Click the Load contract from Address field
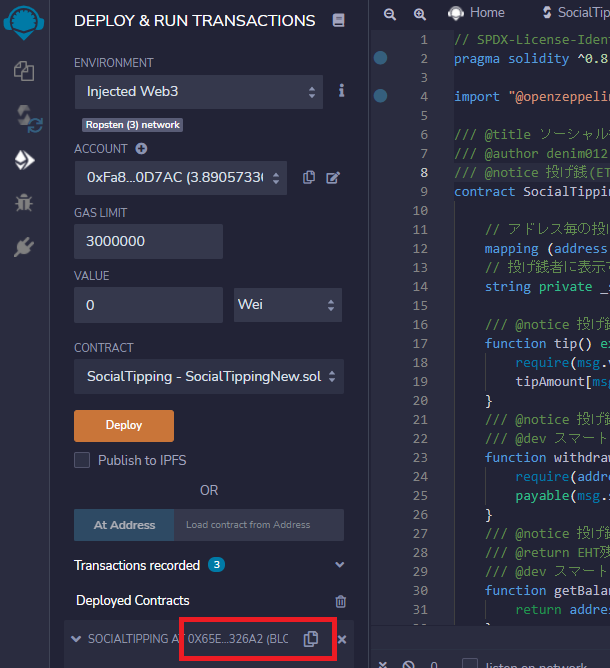This screenshot has height=668, width=610. click(x=259, y=525)
